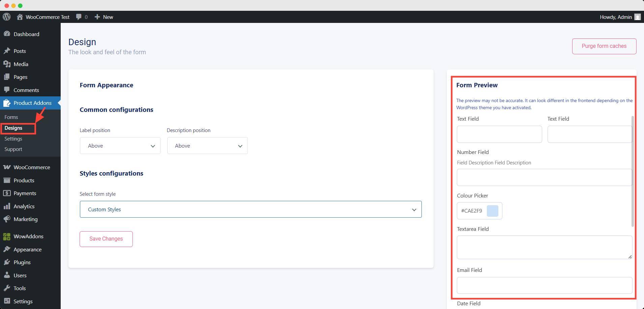644x309 pixels.
Task: Open Settings under Product Addons
Action: point(13,138)
